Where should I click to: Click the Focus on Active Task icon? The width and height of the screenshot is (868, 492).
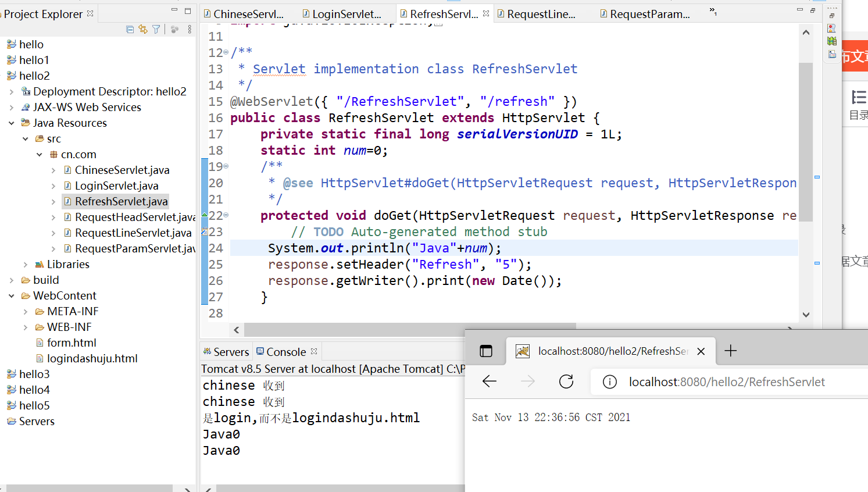pyautogui.click(x=174, y=29)
